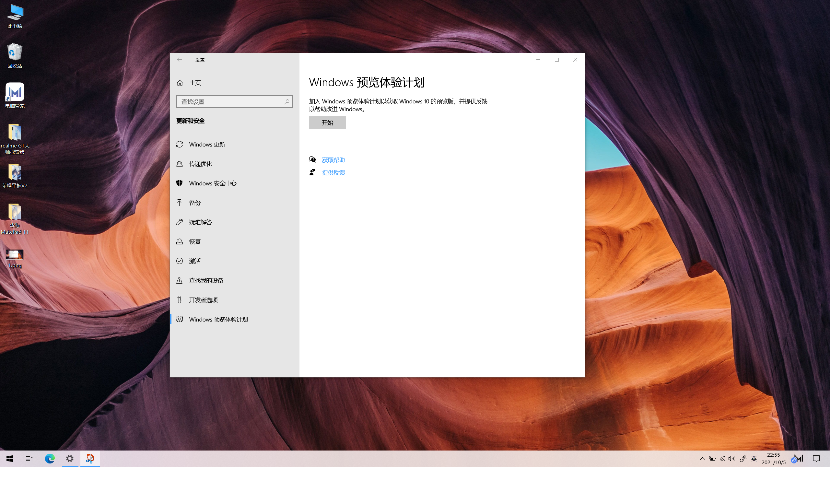Click the Settings gear on the taskbar
Viewport: 830px width, 504px height.
(70, 459)
